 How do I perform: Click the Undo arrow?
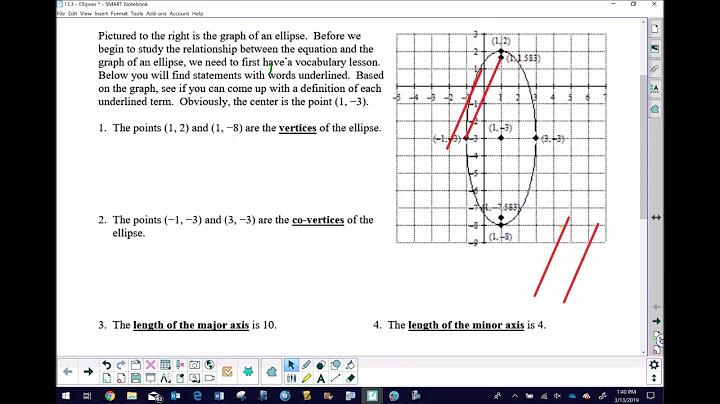point(107,365)
